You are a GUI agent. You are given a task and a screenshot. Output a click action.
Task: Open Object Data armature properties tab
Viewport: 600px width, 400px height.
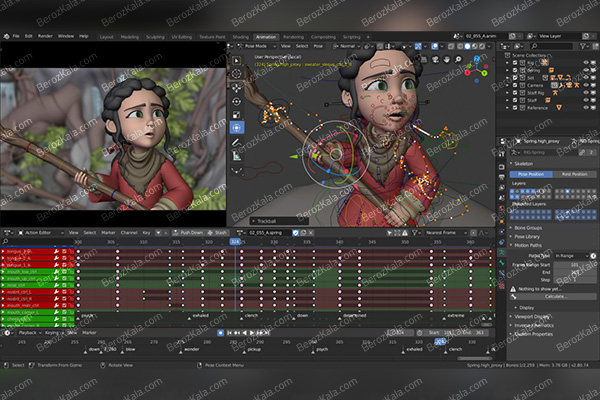click(x=502, y=253)
